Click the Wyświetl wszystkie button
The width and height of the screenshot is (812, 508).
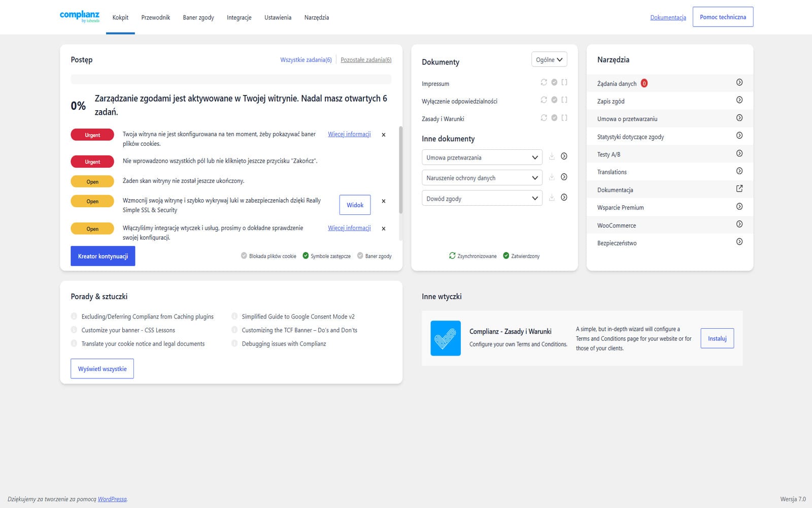(x=102, y=369)
